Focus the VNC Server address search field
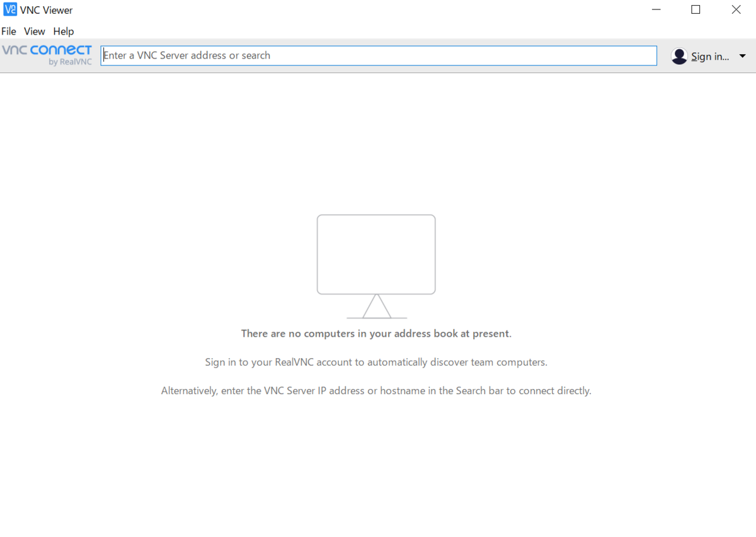756x537 pixels. pyautogui.click(x=379, y=55)
